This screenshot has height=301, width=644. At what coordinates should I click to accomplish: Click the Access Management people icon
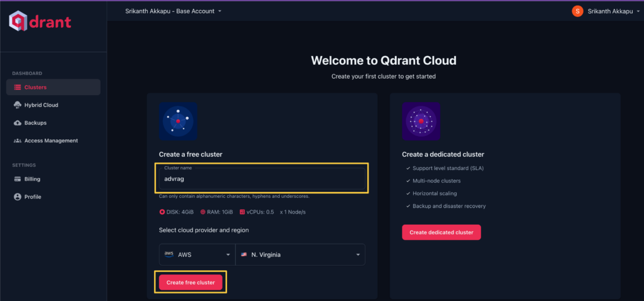[x=17, y=140]
